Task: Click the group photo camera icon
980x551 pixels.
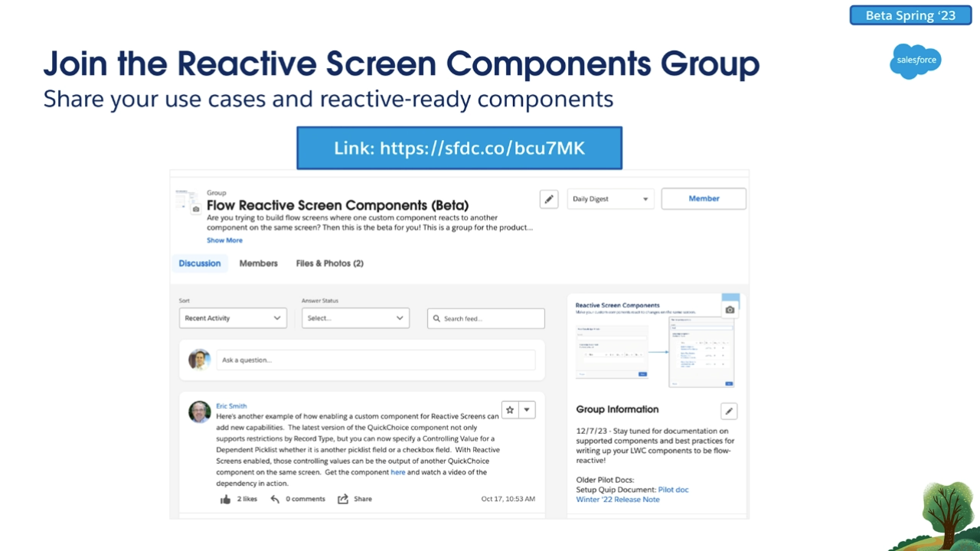Action: pos(196,209)
